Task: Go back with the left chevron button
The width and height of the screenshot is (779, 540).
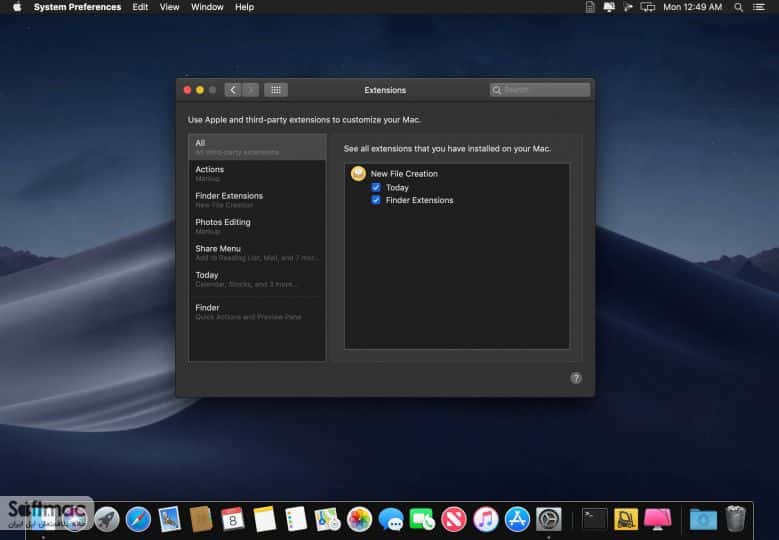Action: 233,90
